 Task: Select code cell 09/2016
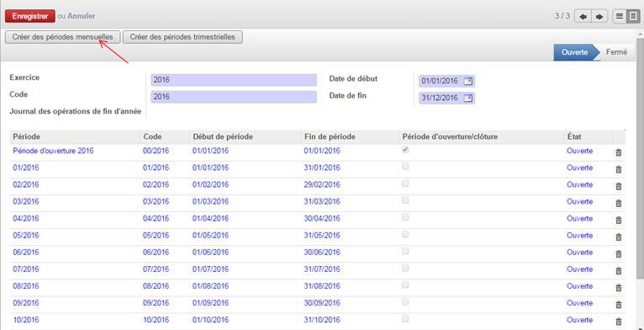(x=156, y=303)
